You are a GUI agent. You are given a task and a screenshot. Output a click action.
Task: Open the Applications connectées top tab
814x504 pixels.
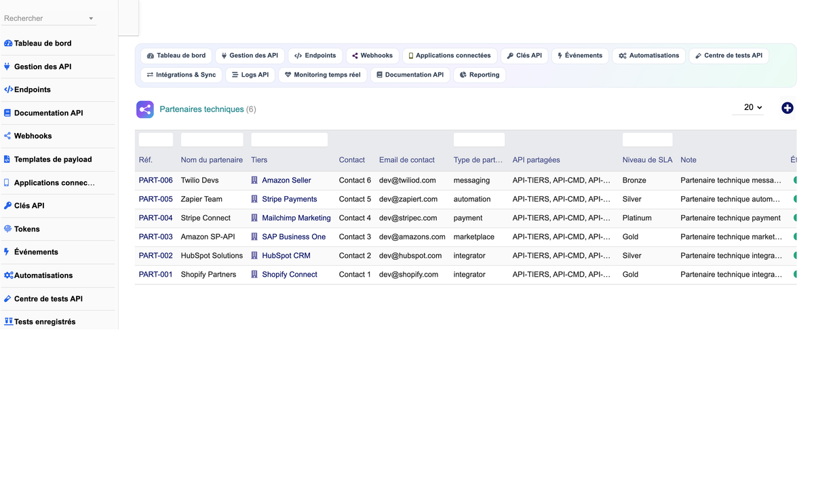[450, 56]
